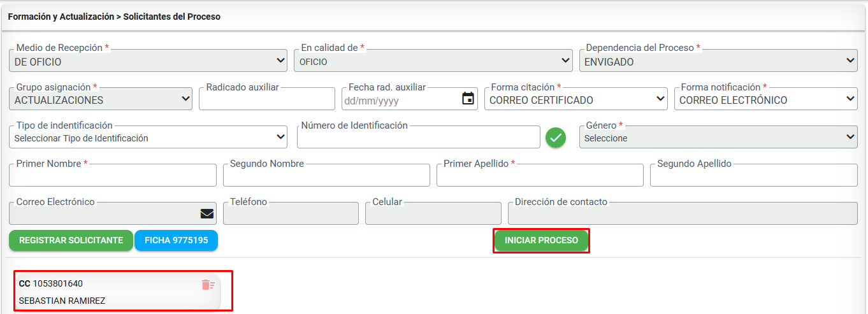This screenshot has height=314, width=868.
Task: Select the SEBASTIAN RAMIREZ applicant name
Action: pos(62,301)
